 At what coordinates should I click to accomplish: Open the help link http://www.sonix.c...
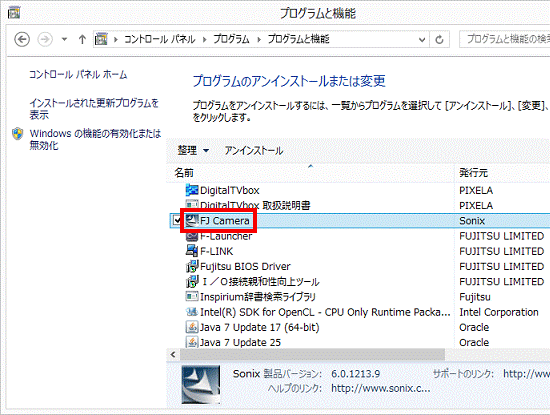[381, 388]
